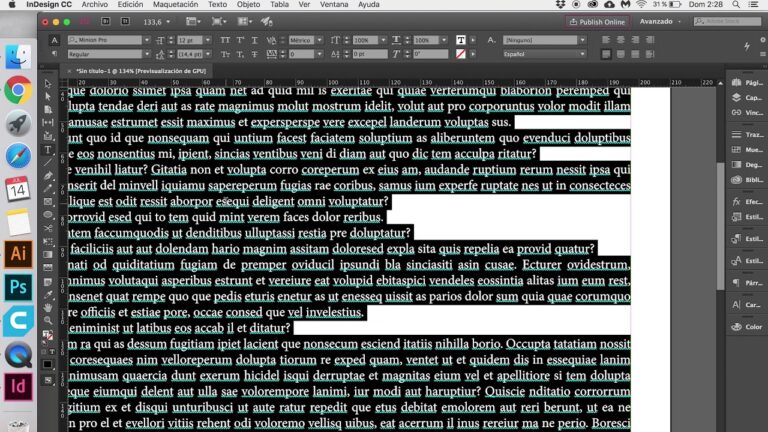768x432 pixels.
Task: Toggle All Caps TT formatting
Action: [x=224, y=40]
